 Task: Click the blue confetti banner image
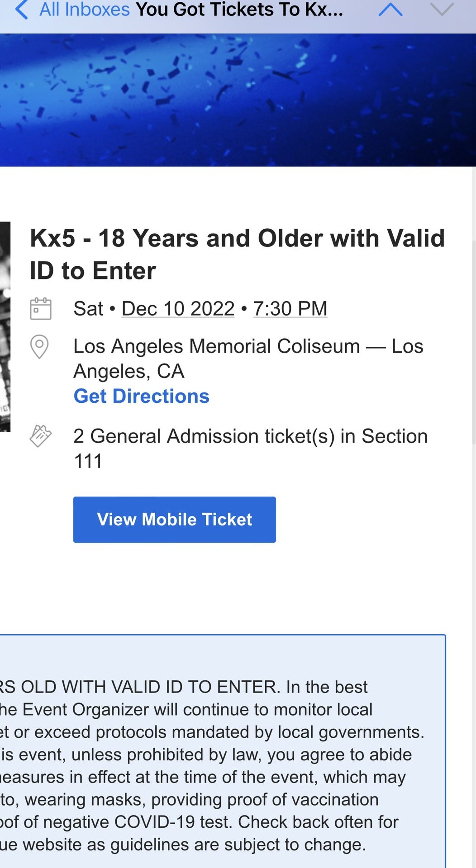pyautogui.click(x=238, y=100)
